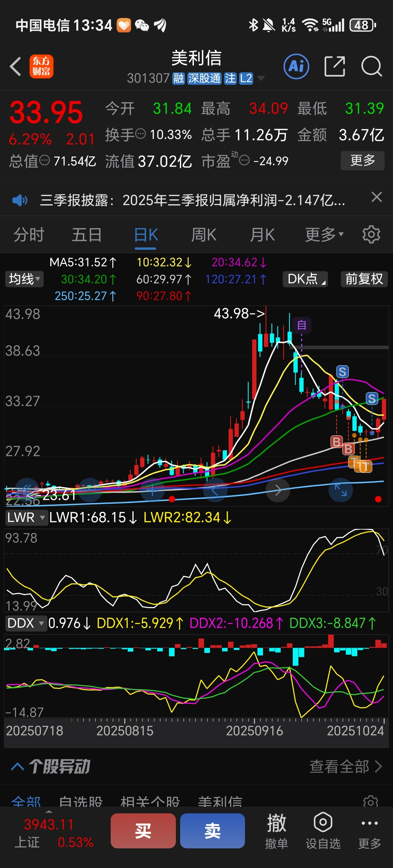
Task: Play the announcement speaker icon
Action: click(20, 200)
